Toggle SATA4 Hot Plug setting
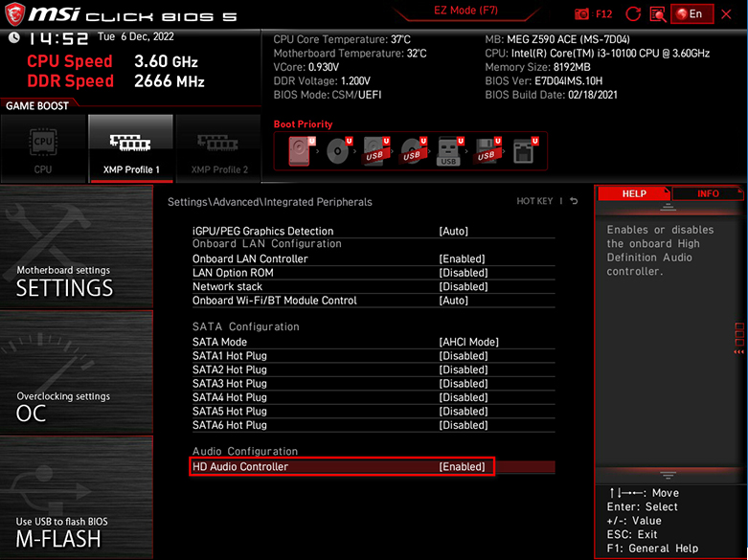 click(374, 397)
